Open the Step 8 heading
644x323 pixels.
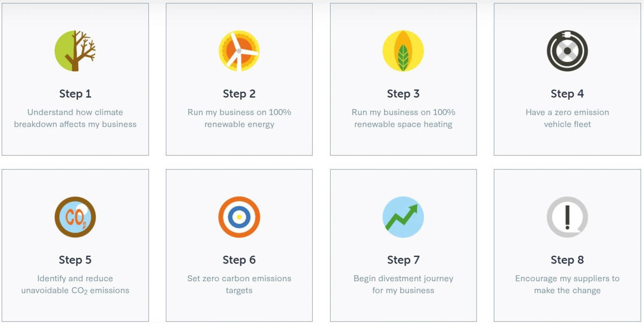point(567,260)
